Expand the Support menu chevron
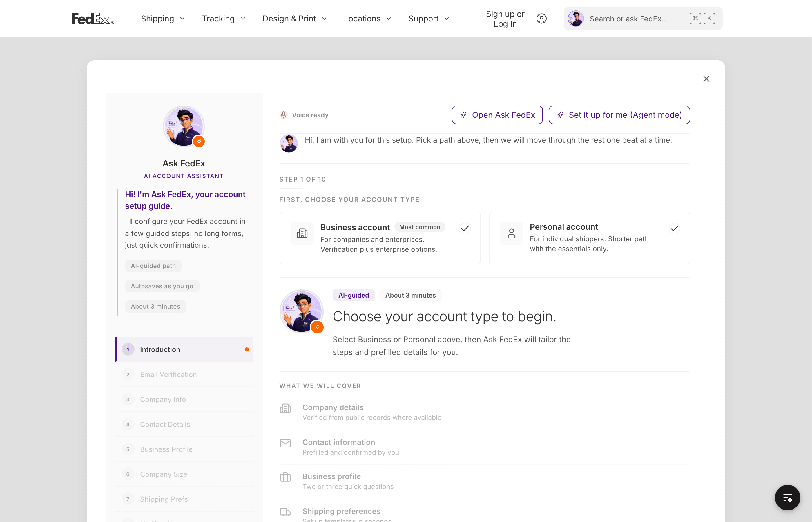 coord(447,19)
